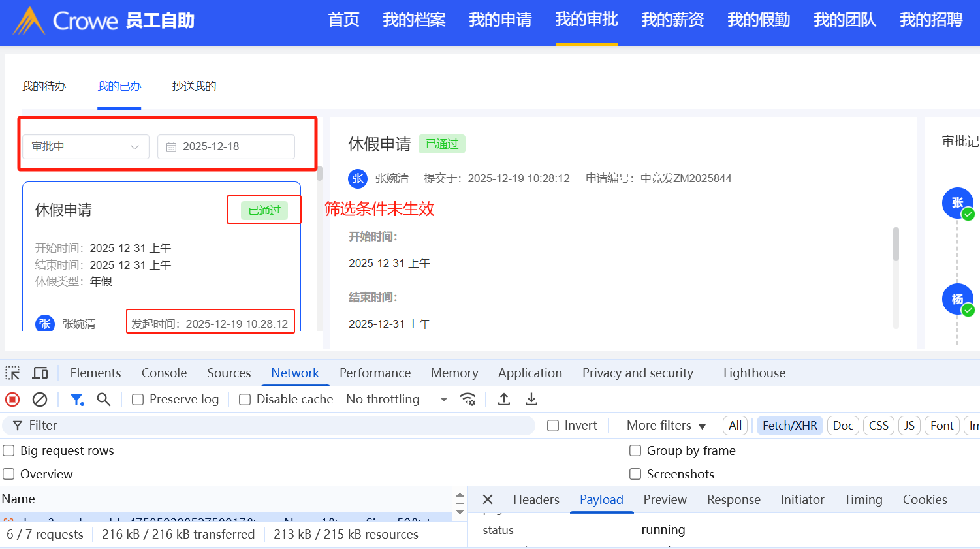Switch to 我的待办 tab
This screenshot has height=549, width=980.
coord(44,86)
